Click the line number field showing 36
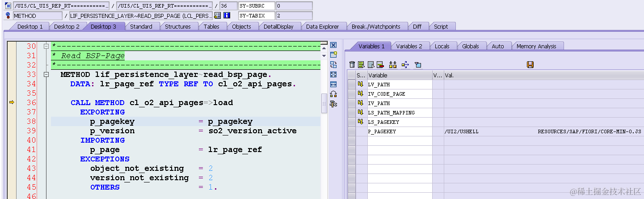 pos(228,6)
